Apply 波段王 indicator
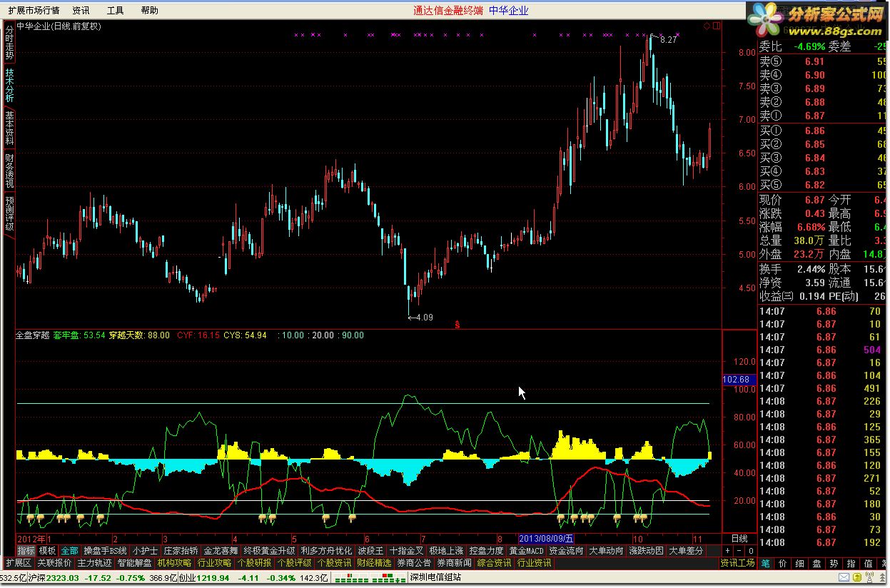The width and height of the screenshot is (890, 588). point(370,551)
